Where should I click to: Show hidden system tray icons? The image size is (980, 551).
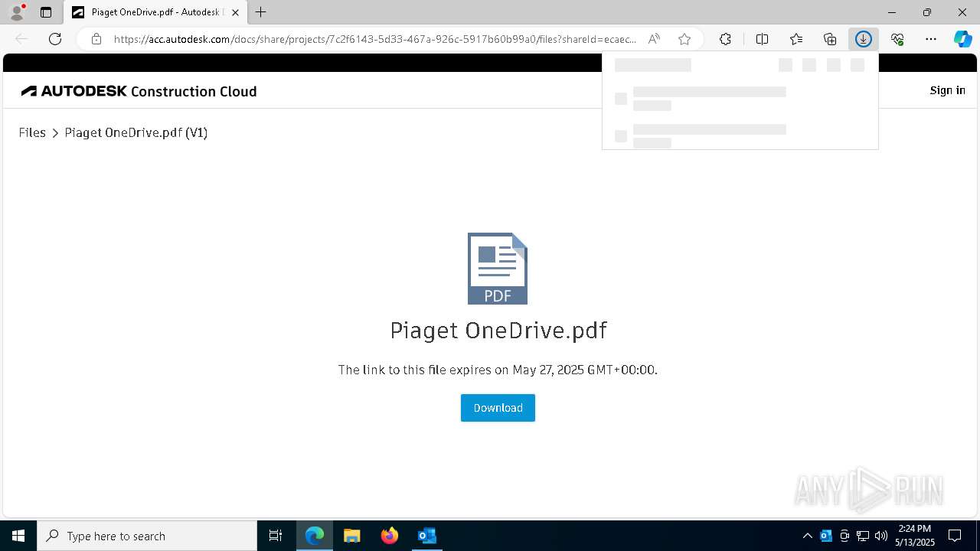[807, 536]
